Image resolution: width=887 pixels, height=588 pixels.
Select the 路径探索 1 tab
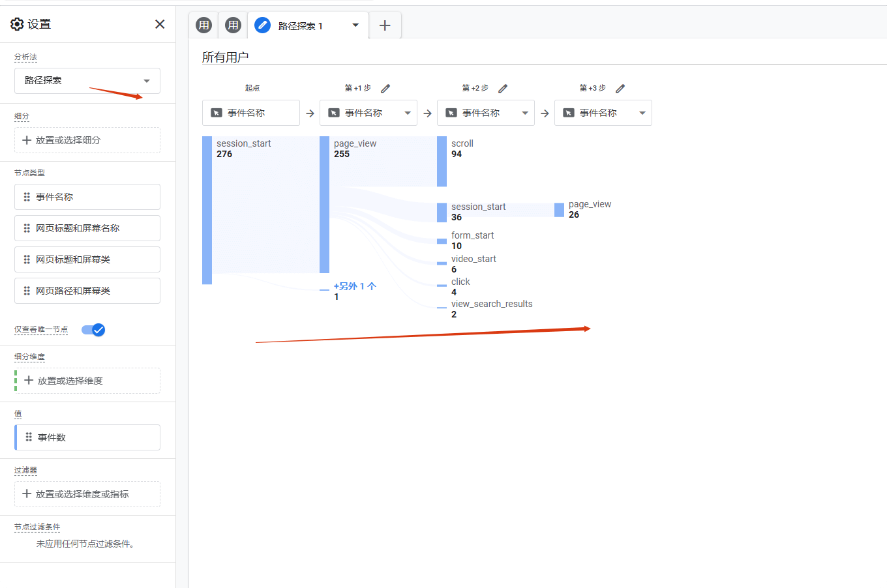[308, 25]
